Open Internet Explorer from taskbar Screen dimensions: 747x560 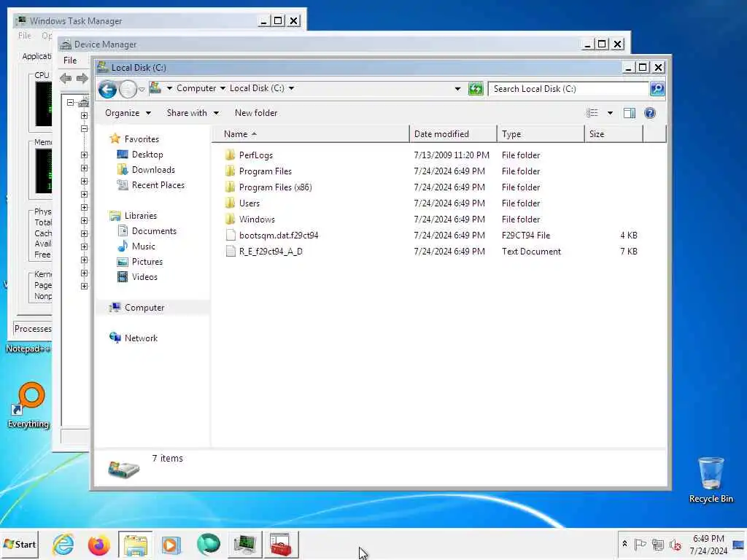(63, 544)
